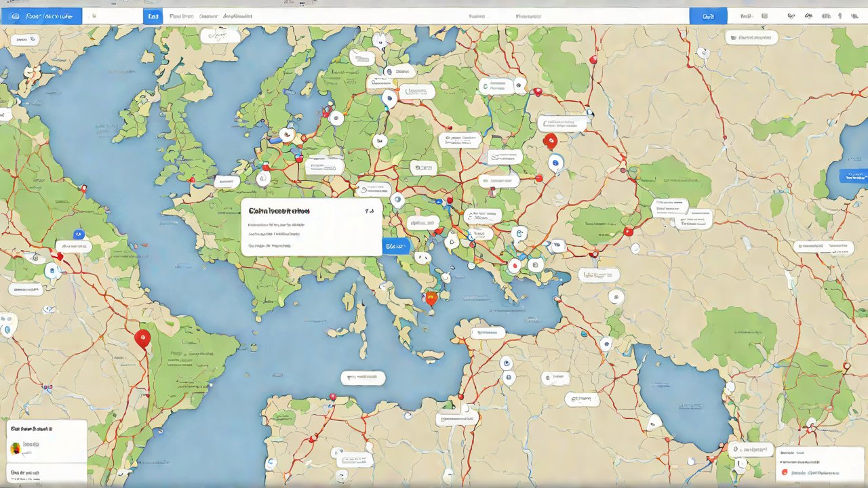The image size is (868, 488).
Task: Click the white place label in the top-right map corner
Action: 751,37
